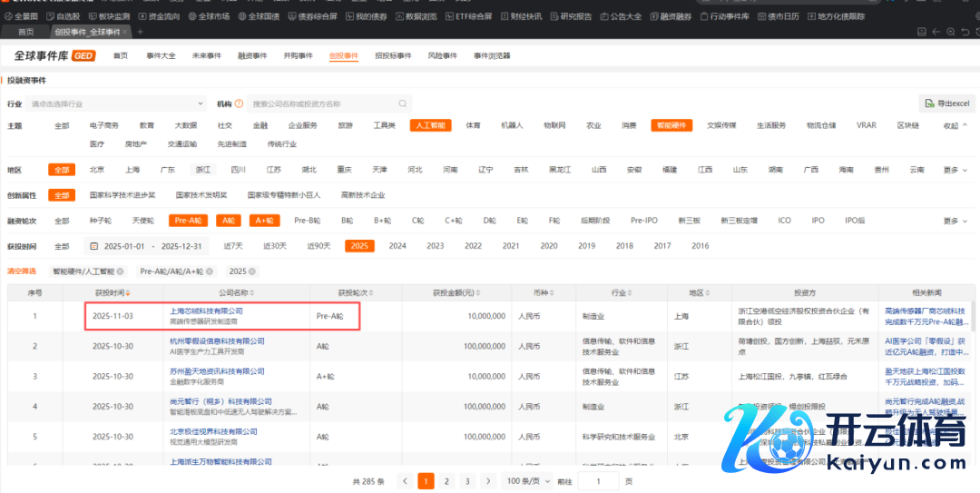The height and width of the screenshot is (493, 980).
Task: Open the 风险事件 tab
Action: point(442,55)
